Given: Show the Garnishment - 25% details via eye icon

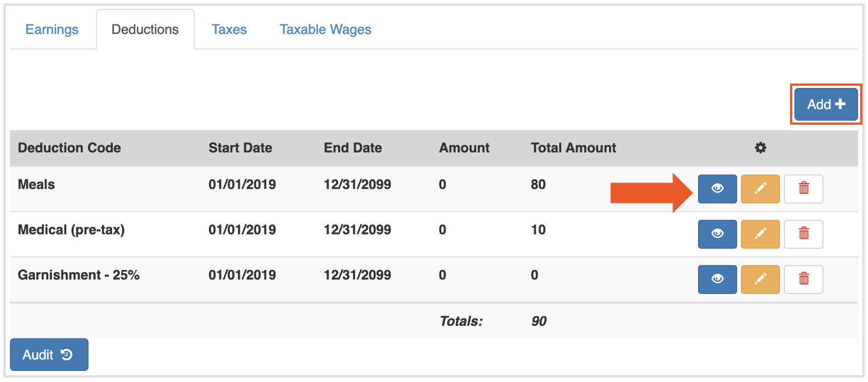Looking at the screenshot, I should (717, 279).
